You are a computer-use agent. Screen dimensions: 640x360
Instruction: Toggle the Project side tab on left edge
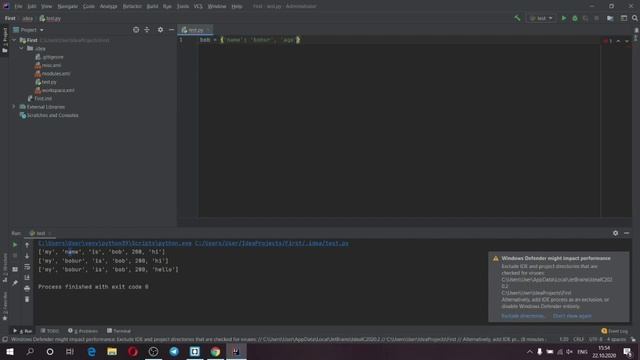pos(4,40)
